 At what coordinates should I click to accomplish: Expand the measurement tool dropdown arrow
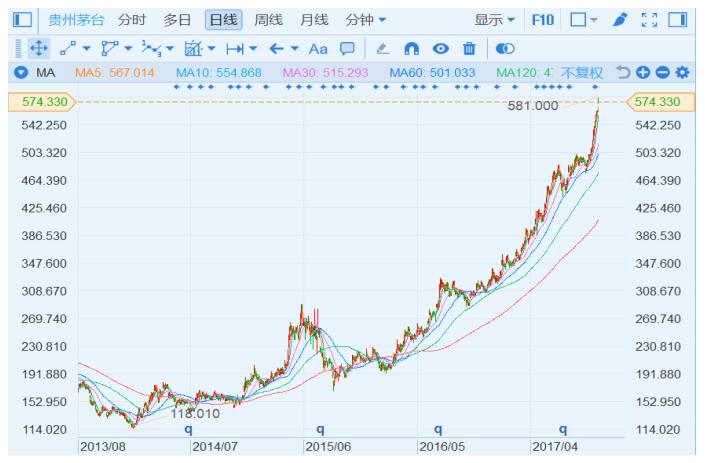coord(211,48)
